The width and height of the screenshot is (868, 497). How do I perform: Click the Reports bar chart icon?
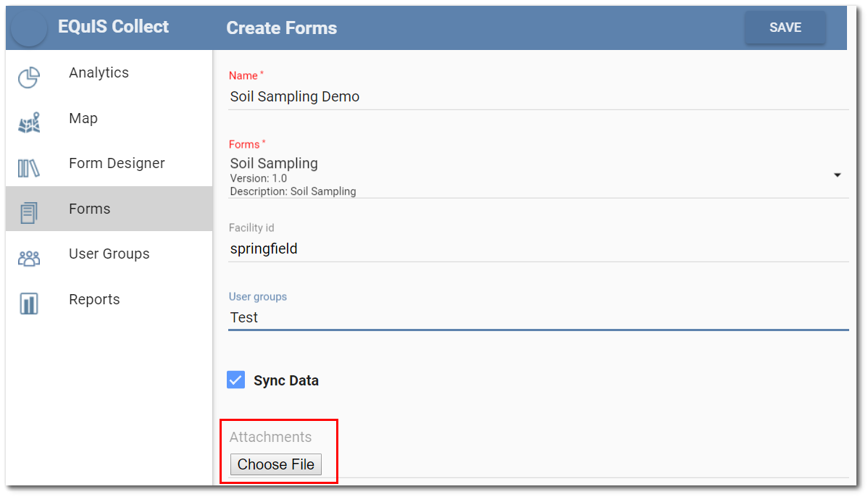[29, 304]
